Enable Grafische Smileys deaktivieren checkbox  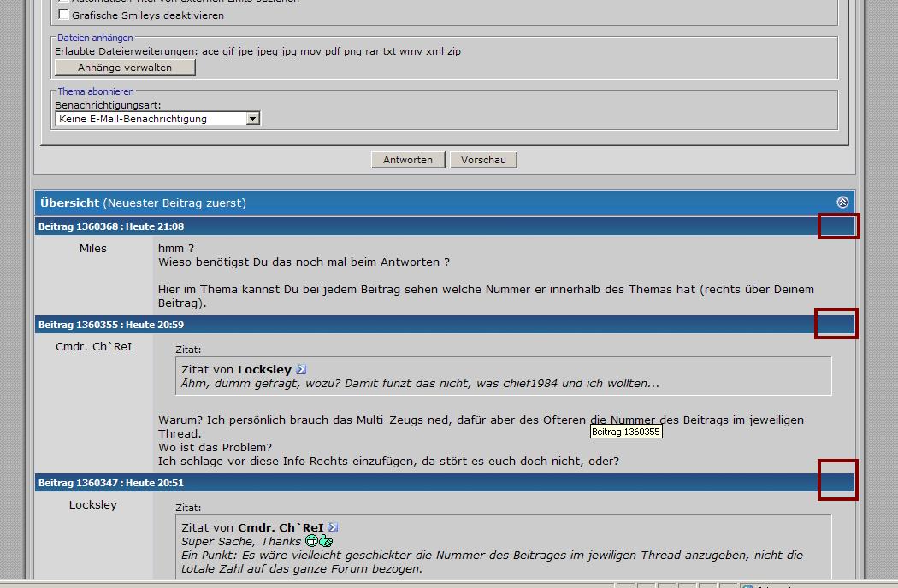(63, 15)
